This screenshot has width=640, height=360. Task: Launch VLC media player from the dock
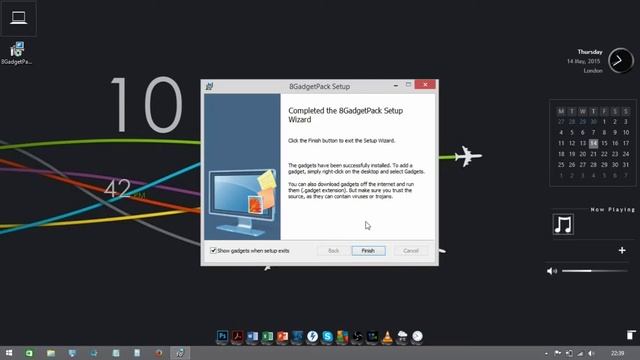387,336
